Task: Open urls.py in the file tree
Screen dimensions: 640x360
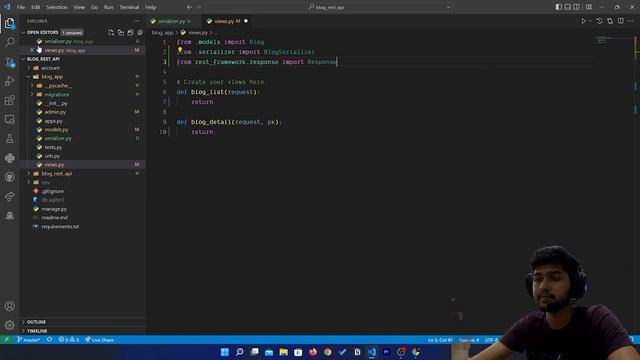Action: point(52,156)
